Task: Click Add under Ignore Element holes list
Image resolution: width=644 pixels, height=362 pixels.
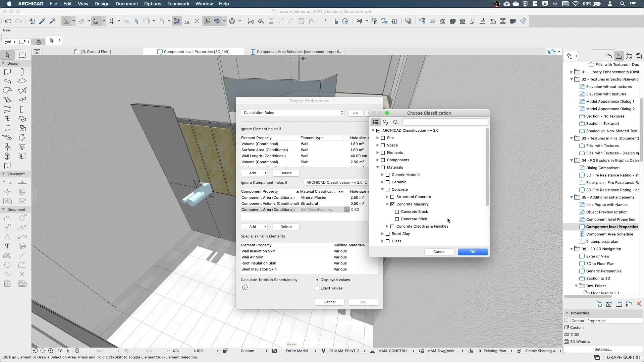Action: tap(254, 173)
